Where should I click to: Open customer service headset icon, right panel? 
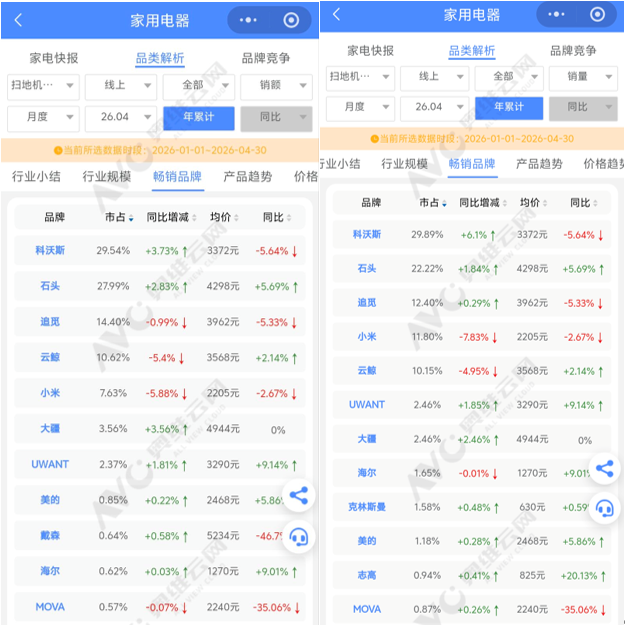point(604,508)
